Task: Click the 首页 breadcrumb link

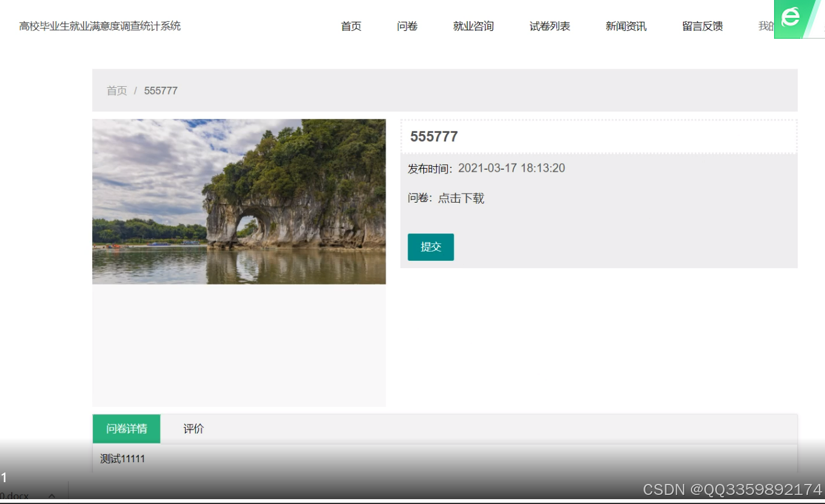Action: 117,90
